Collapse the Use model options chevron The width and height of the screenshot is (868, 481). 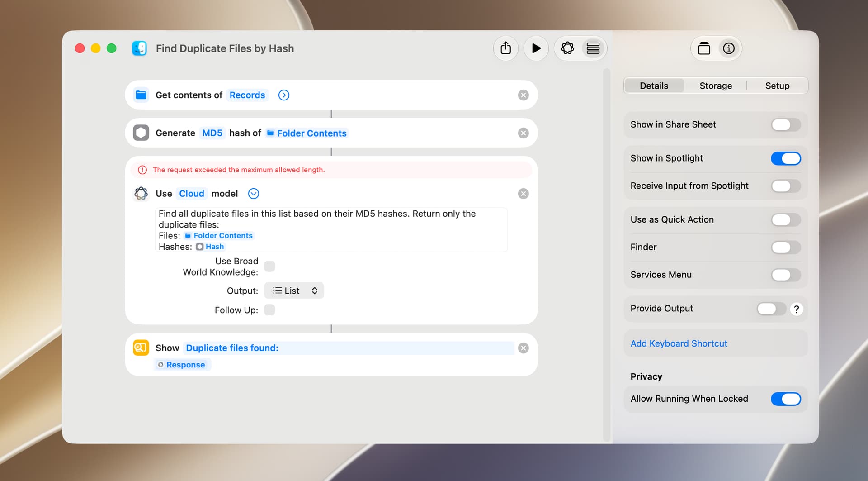(254, 194)
